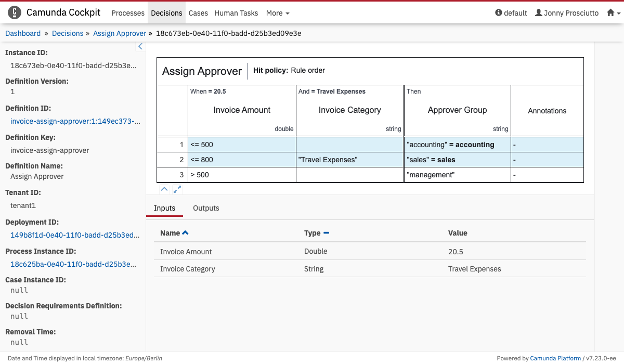
Task: Go to Human Tasks in navbar
Action: pyautogui.click(x=236, y=13)
